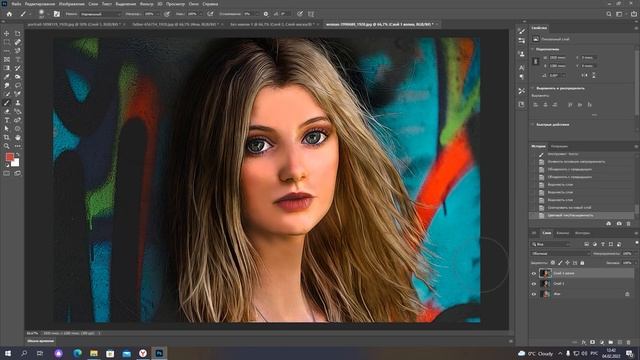Select the Horizontal Type tool

pyautogui.click(x=7, y=120)
